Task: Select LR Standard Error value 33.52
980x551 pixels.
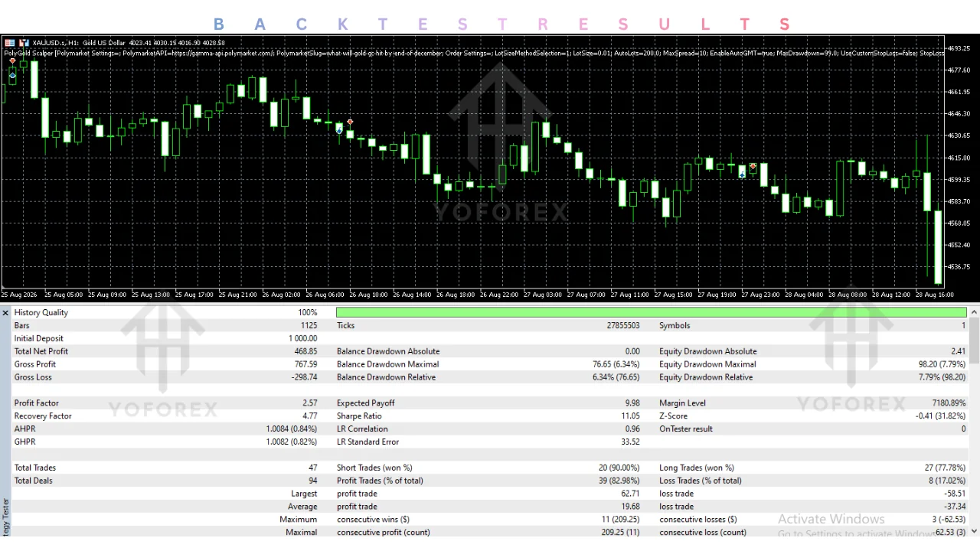Action: [x=630, y=442]
